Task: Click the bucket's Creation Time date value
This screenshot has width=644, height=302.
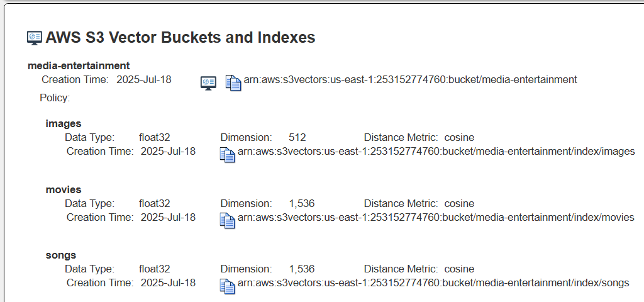Action: coord(144,80)
